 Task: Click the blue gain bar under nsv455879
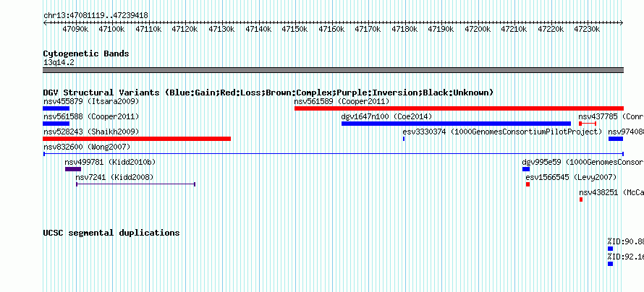click(x=56, y=108)
